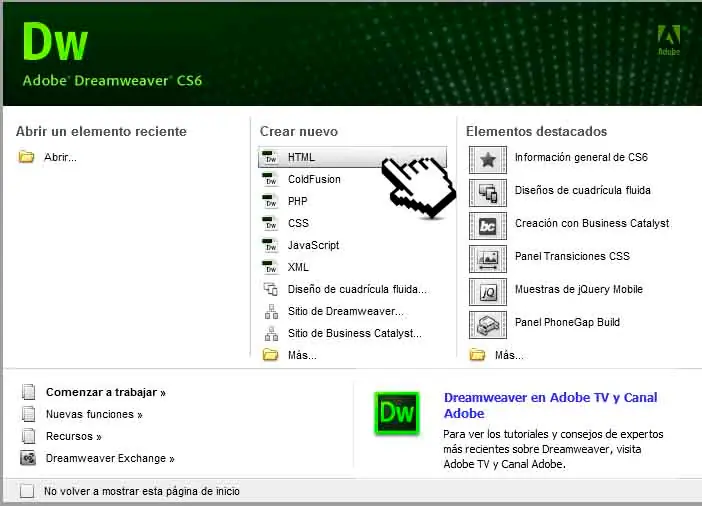Click the folder icon for Más... under Crear nuevo
The image size is (702, 506).
pyautogui.click(x=270, y=355)
